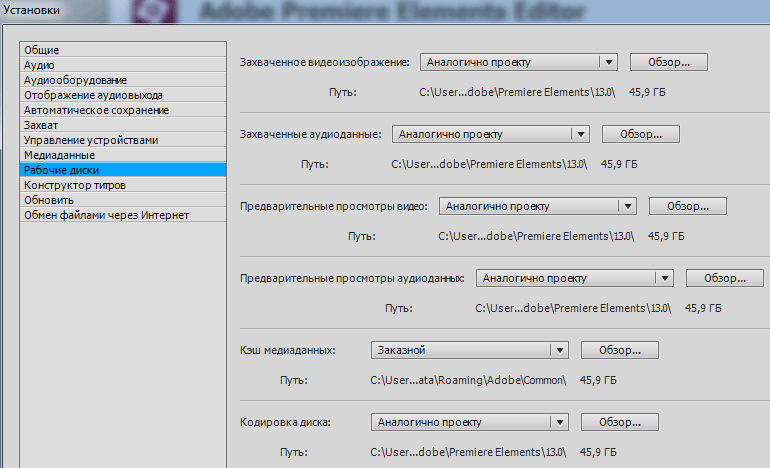Click the path under Кодировка диска
The image size is (770, 468).
[x=468, y=452]
